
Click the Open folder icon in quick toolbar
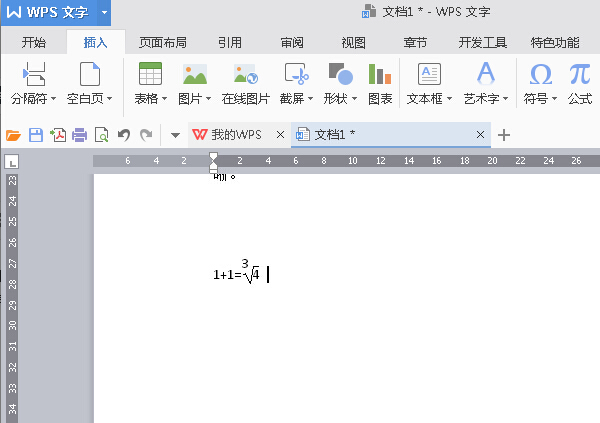click(13, 135)
